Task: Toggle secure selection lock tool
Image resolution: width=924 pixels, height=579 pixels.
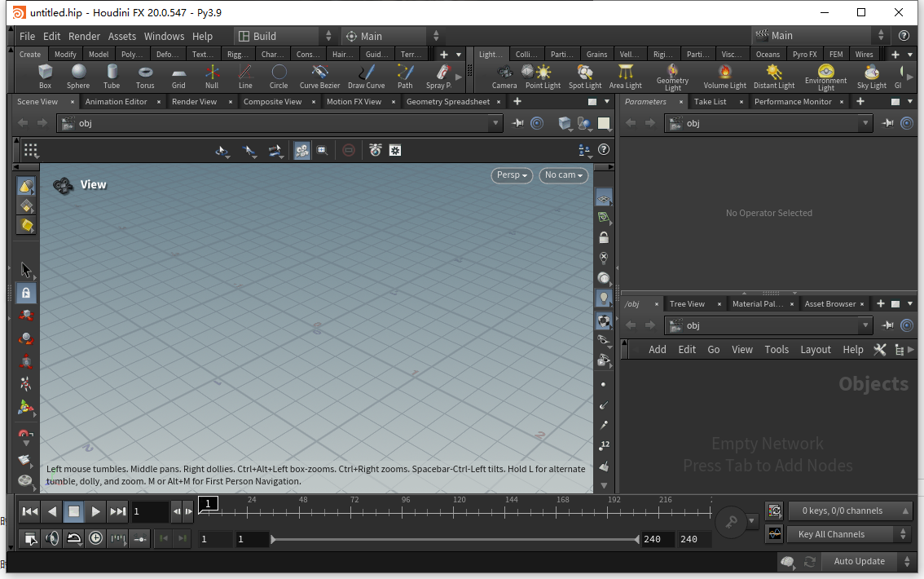Action: 26,293
